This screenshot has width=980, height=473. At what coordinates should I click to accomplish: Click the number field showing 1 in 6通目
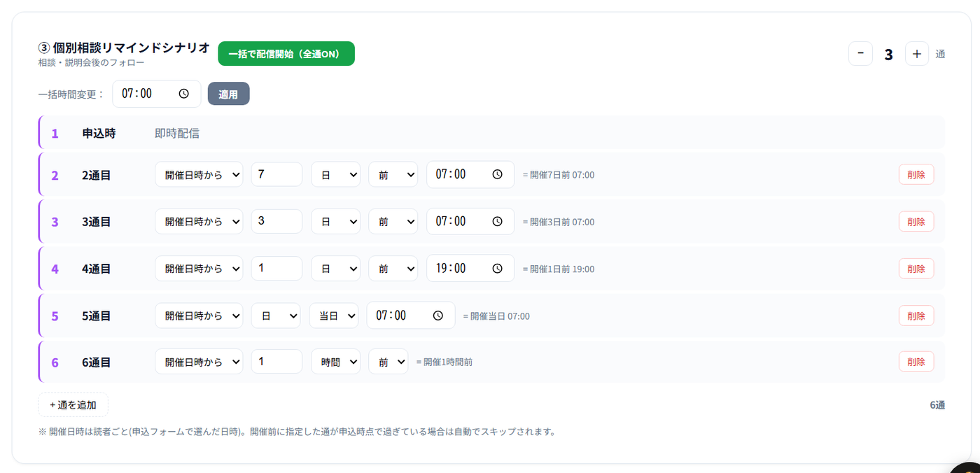pyautogui.click(x=276, y=362)
